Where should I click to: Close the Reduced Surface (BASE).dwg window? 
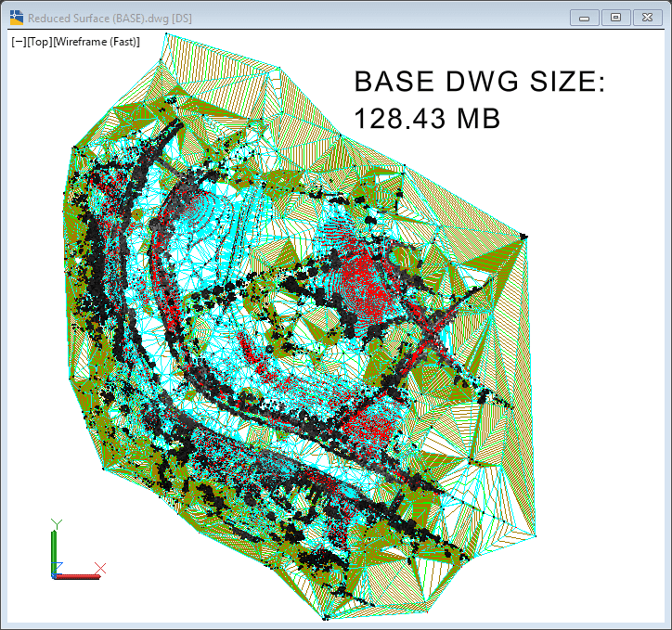pos(648,18)
